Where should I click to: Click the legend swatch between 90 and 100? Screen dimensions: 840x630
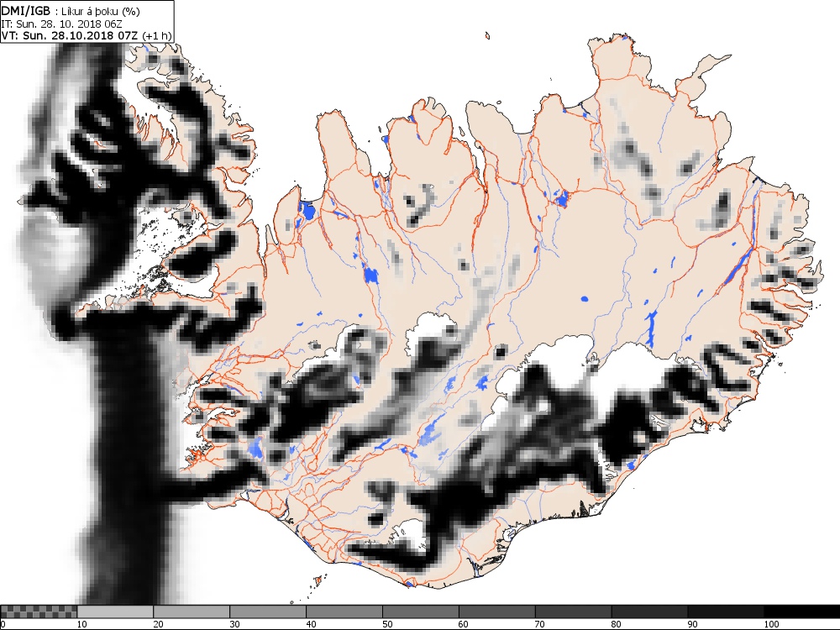[726, 612]
